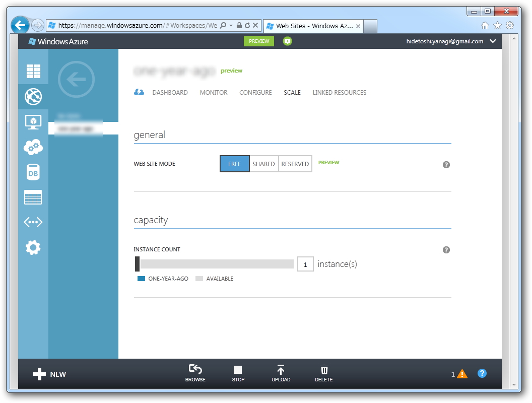
Task: Open the browser home icon
Action: (485, 26)
